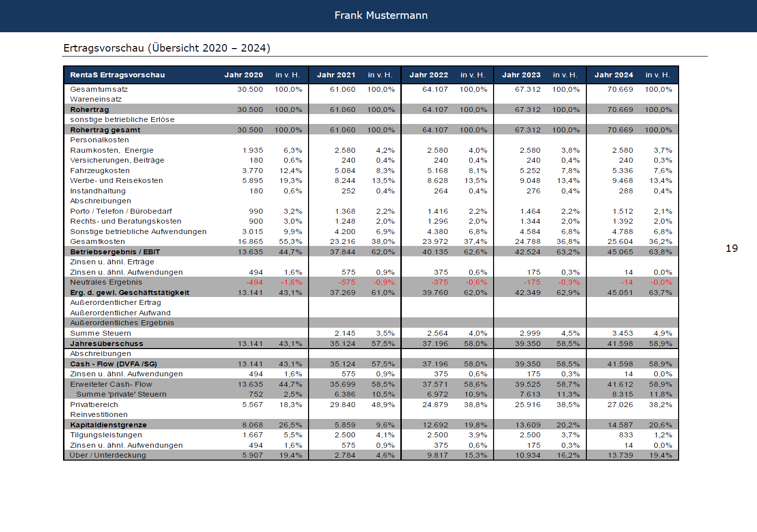Click the Gesamtumsatz row label
The height and width of the screenshot is (532, 757).
point(99,89)
